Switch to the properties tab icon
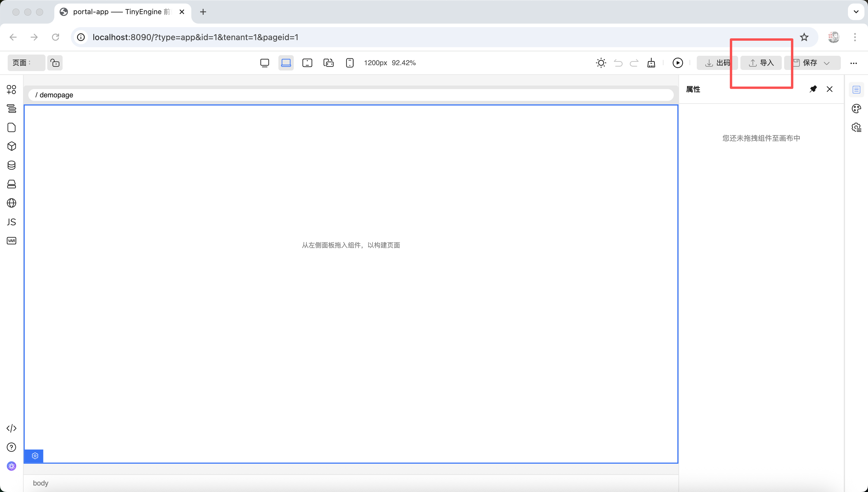The width and height of the screenshot is (868, 492). pyautogui.click(x=856, y=90)
